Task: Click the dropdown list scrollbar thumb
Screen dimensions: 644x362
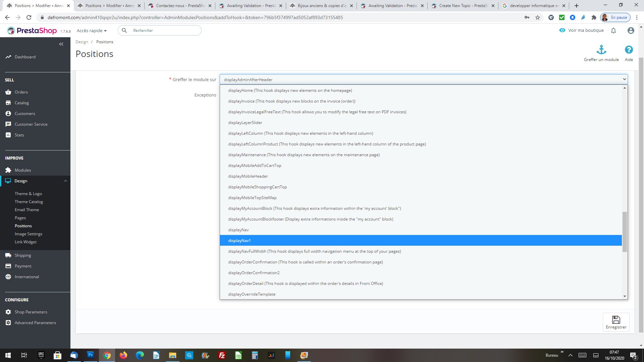Action: pos(624,231)
